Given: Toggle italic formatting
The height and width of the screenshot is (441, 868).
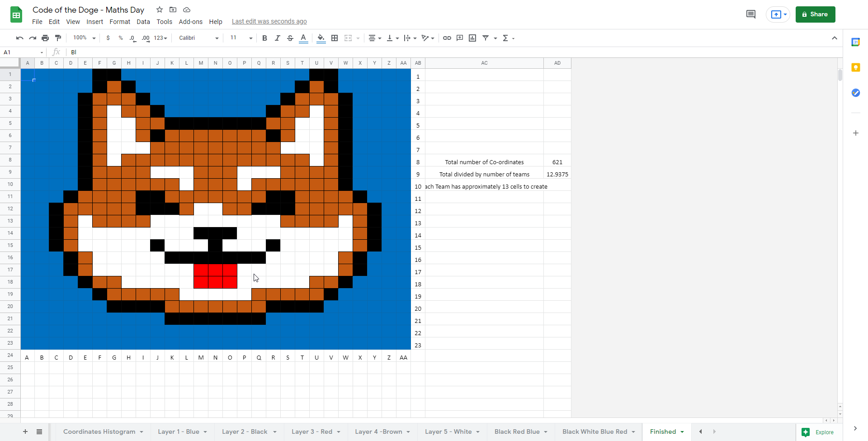Looking at the screenshot, I should 278,38.
